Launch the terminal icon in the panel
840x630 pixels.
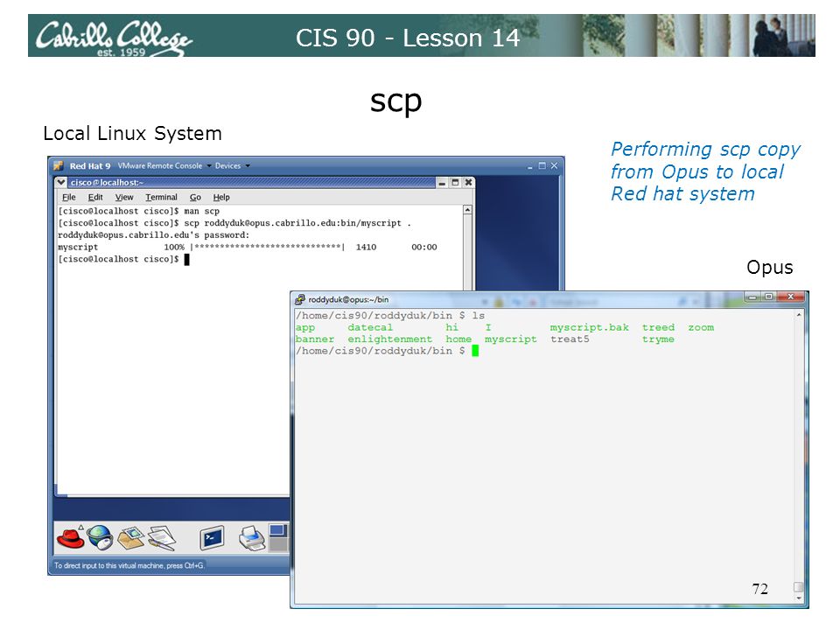tap(212, 538)
